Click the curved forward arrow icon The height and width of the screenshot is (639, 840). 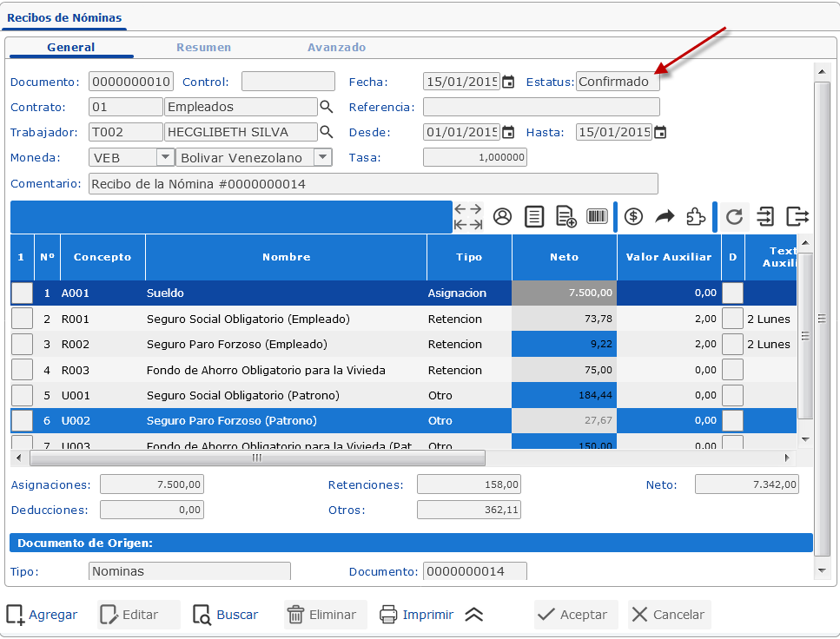click(x=665, y=217)
